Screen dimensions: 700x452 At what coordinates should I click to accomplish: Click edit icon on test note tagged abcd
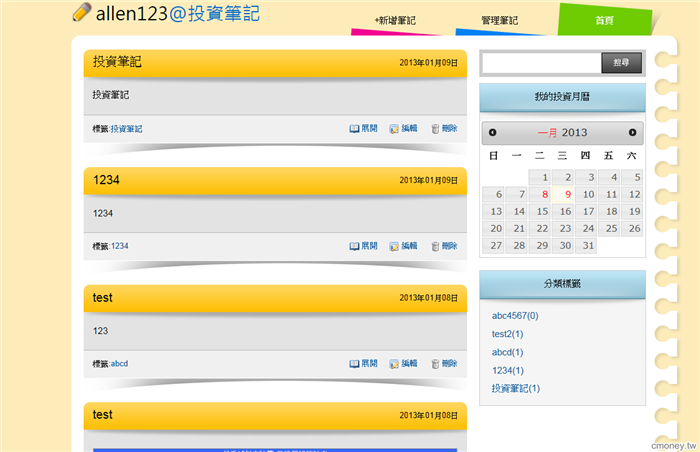tap(394, 364)
